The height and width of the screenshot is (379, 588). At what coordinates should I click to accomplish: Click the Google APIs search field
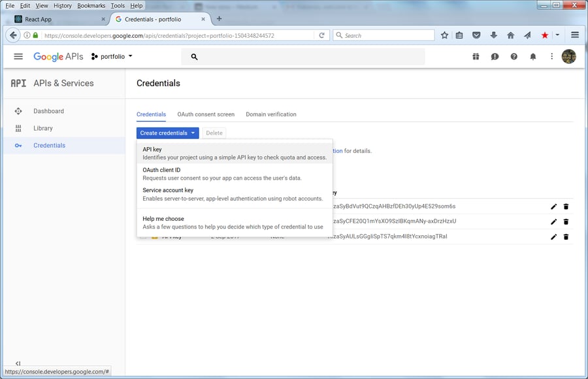coord(307,57)
